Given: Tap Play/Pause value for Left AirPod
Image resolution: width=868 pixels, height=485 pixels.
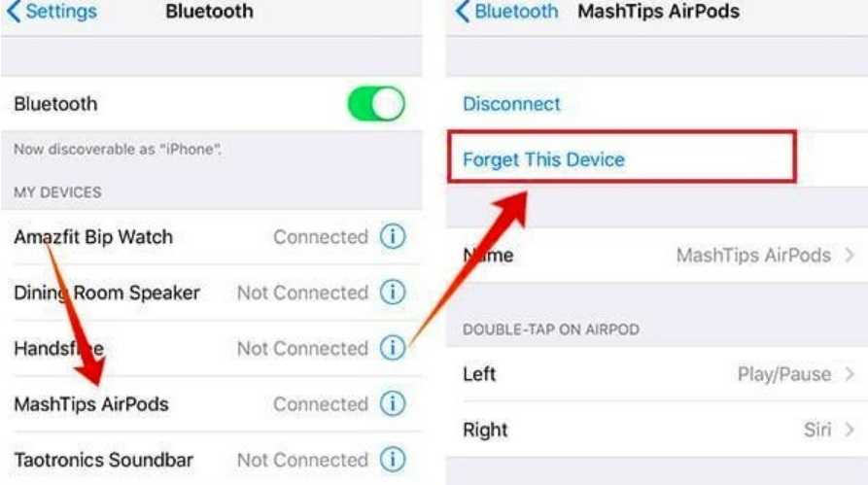Looking at the screenshot, I should [x=783, y=374].
